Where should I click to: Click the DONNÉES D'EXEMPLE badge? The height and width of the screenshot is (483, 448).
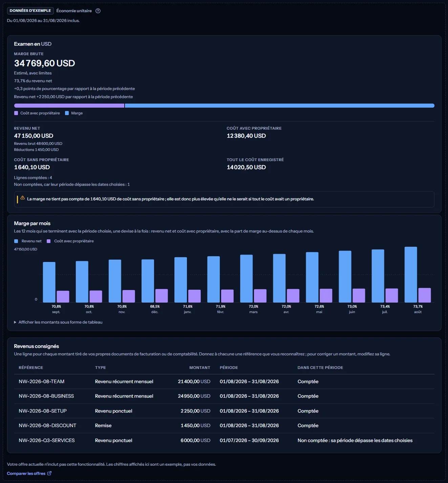(30, 11)
